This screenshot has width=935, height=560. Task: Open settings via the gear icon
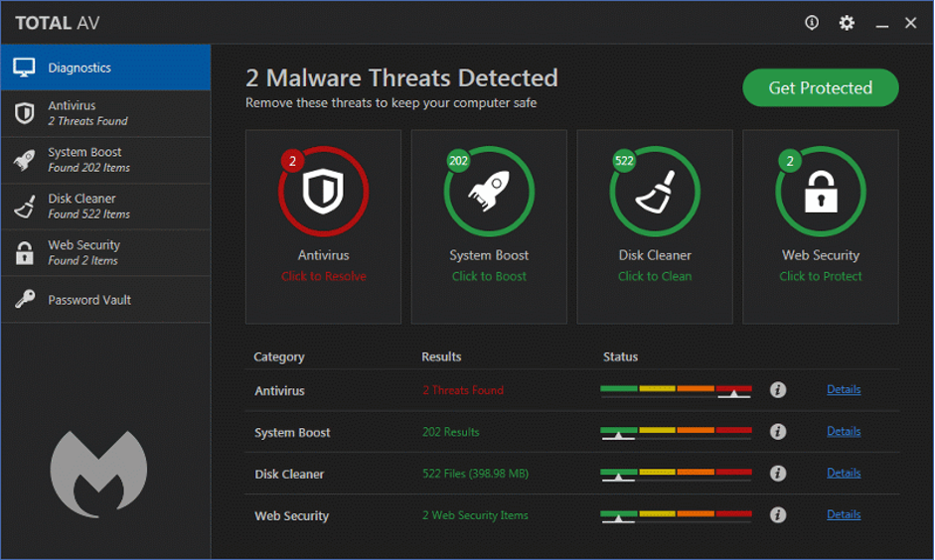pyautogui.click(x=847, y=23)
